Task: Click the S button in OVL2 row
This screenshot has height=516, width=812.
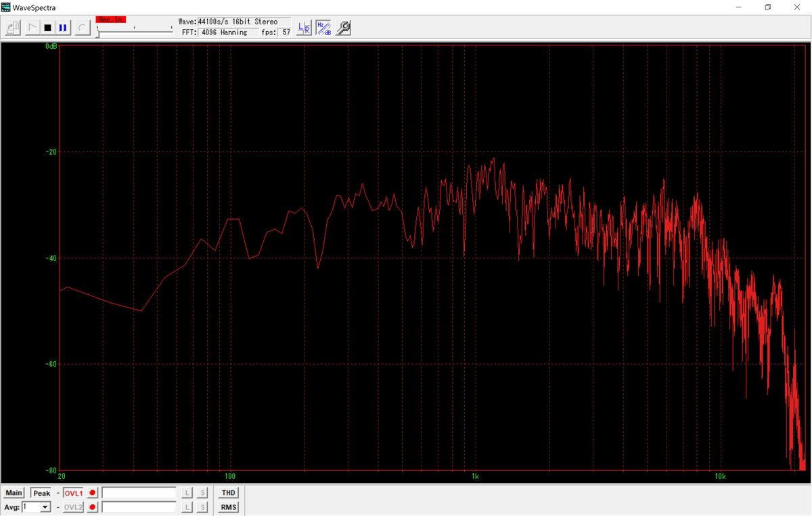Action: pos(202,507)
